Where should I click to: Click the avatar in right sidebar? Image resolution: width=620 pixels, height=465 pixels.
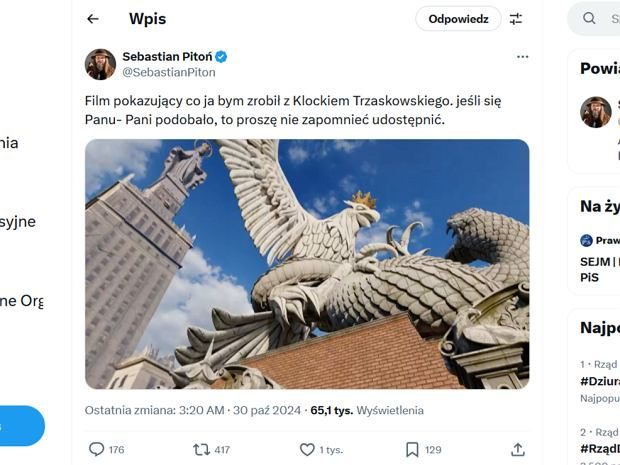596,112
